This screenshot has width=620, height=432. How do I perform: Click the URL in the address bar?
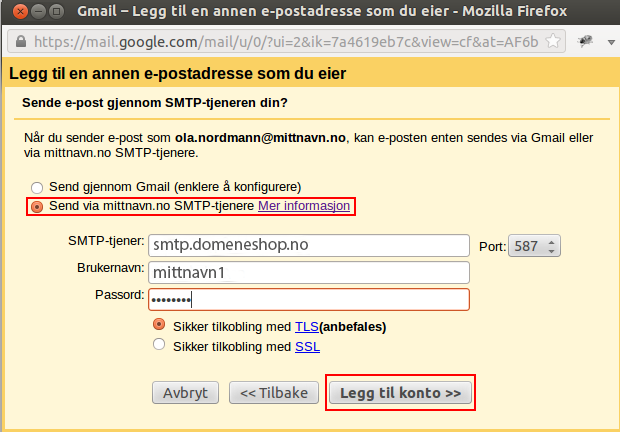click(280, 43)
